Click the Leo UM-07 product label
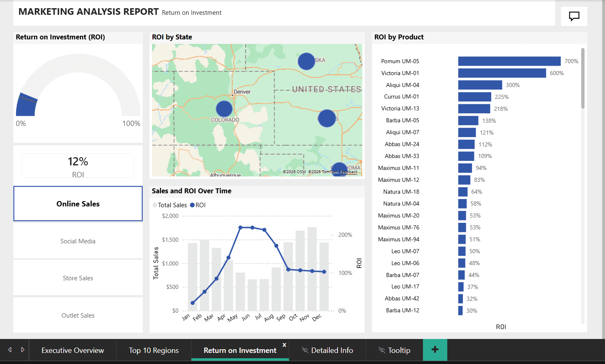This screenshot has width=605, height=364. click(x=405, y=251)
